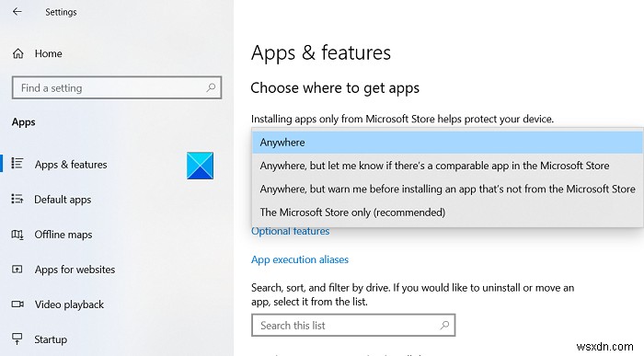Focus the Search this list field
The width and height of the screenshot is (644, 356).
point(353,326)
